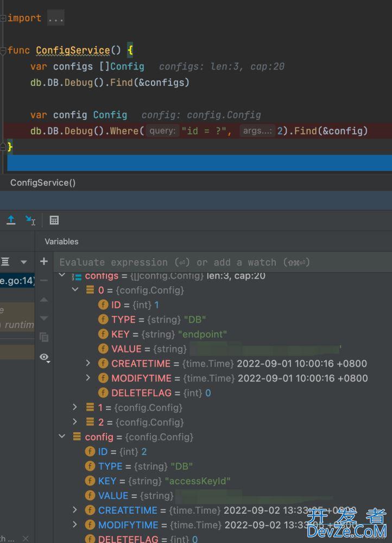The height and width of the screenshot is (543, 392).
Task: Click the Find(&config) call on breakpoint line
Action: click(x=331, y=131)
